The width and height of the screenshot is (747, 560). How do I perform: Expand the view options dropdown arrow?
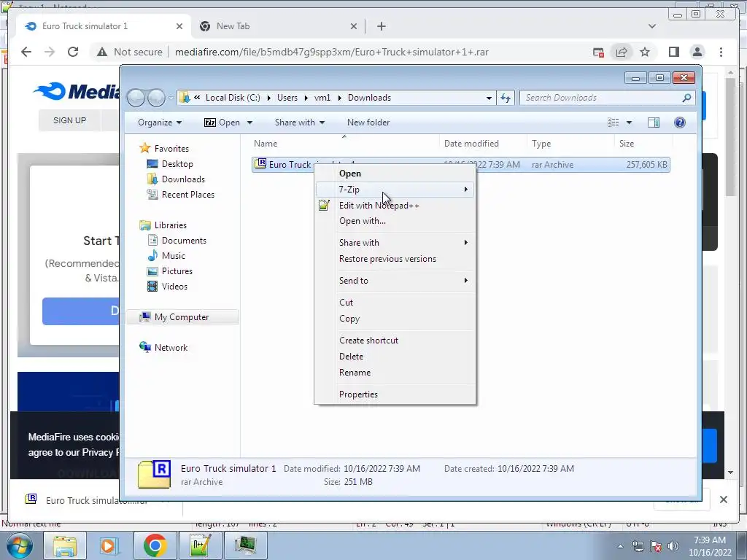coord(629,122)
